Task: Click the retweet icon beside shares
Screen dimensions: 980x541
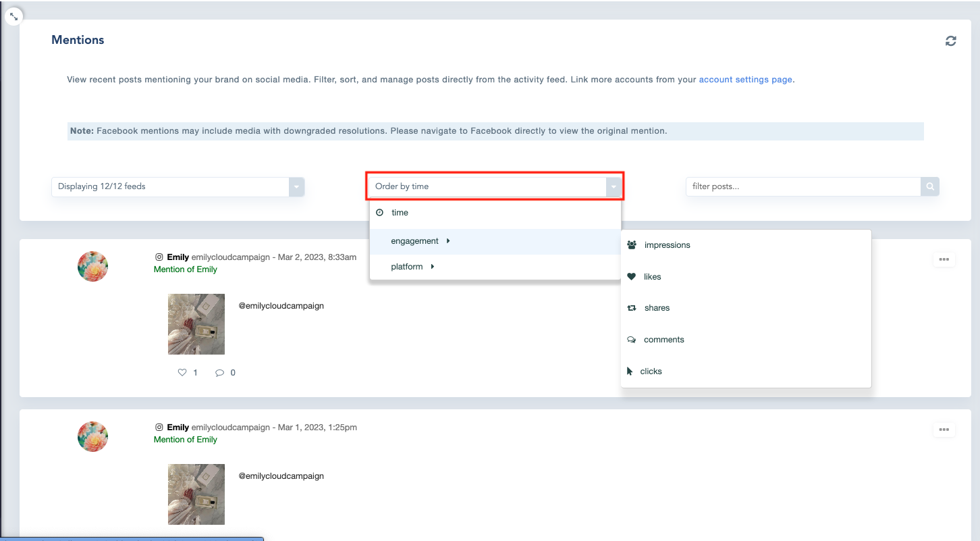Action: point(632,308)
